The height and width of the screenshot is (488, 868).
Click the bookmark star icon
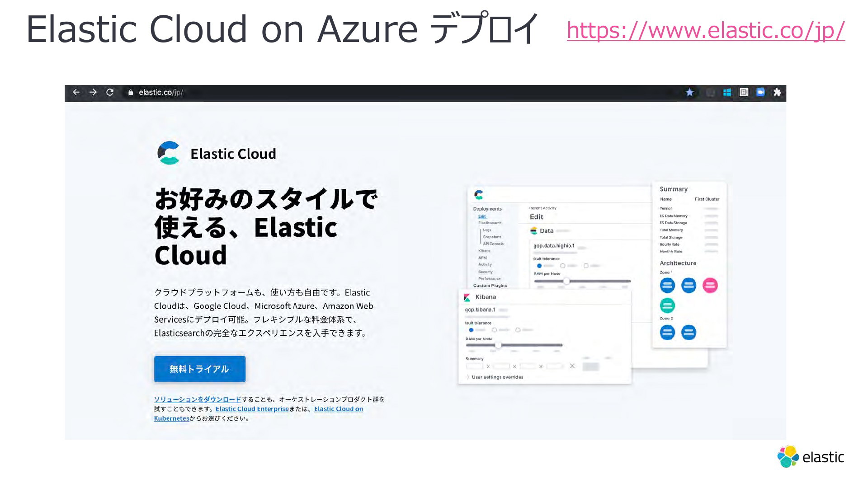coord(689,92)
